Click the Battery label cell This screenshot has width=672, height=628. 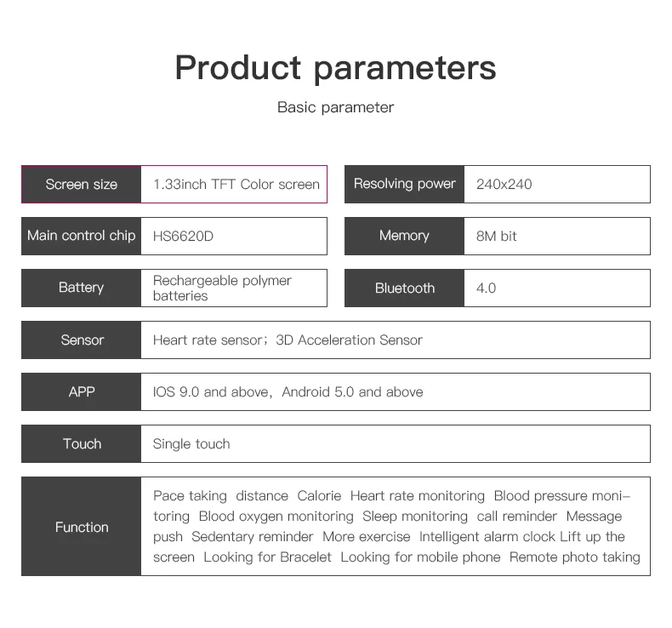[82, 288]
